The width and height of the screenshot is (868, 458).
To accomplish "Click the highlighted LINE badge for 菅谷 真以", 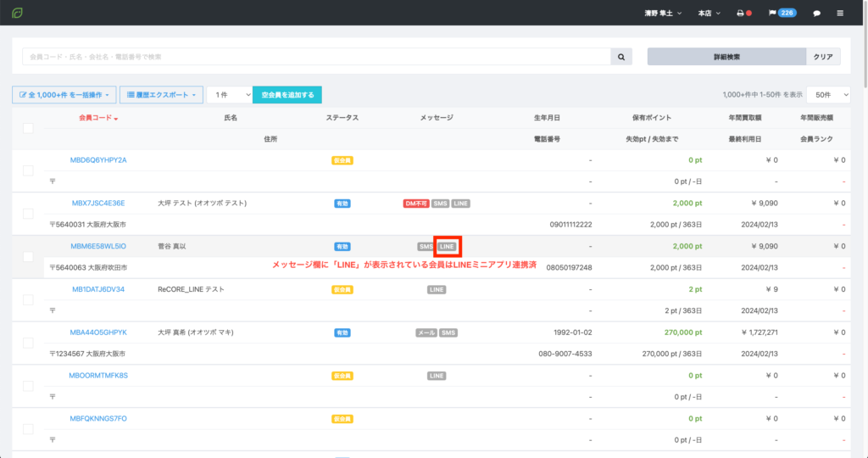I will tap(448, 247).
